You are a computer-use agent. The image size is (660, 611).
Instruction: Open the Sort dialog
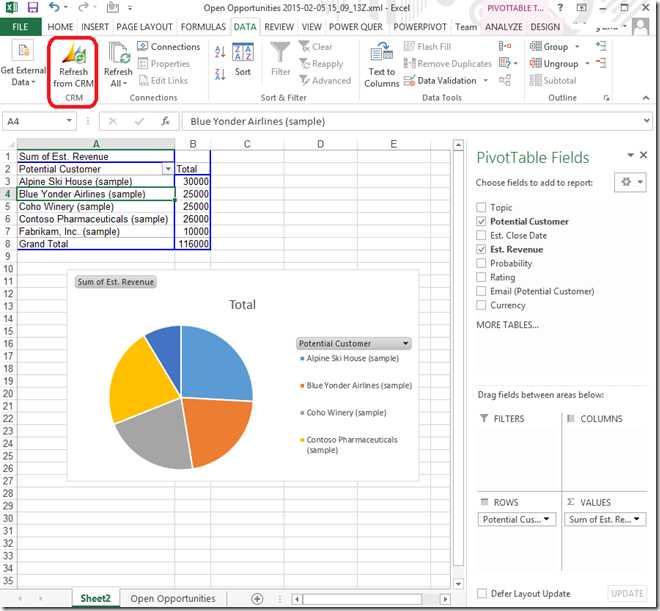(243, 59)
